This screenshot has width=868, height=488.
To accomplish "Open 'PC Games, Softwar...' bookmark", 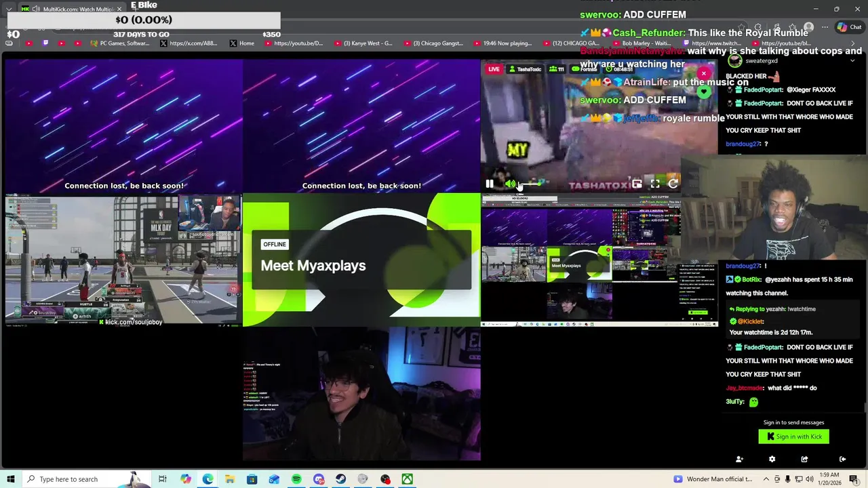I will coord(119,43).
